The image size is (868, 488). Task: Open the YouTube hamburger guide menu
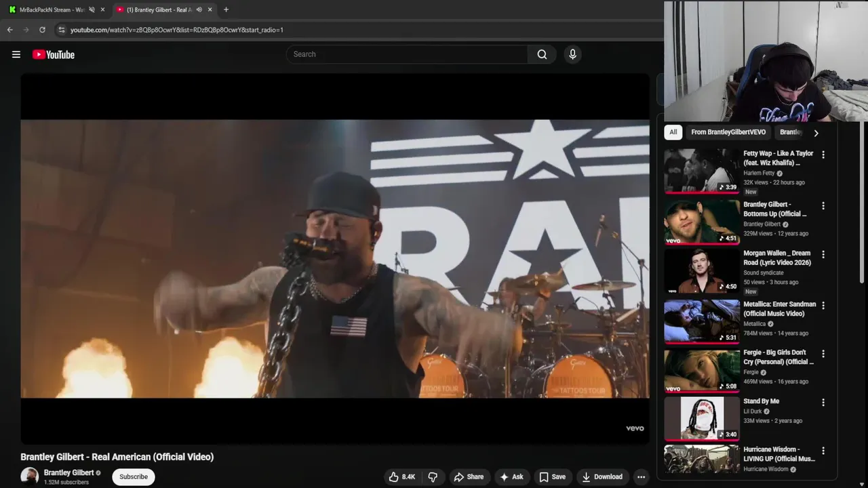pyautogui.click(x=16, y=54)
